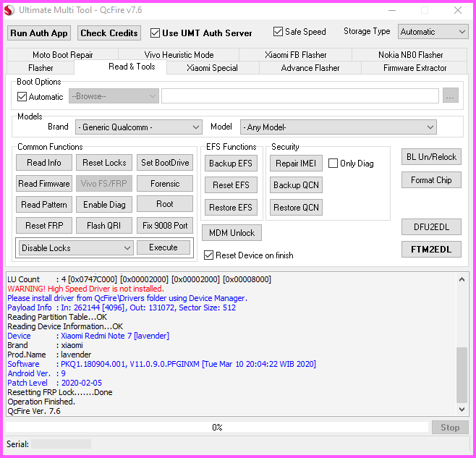This screenshot has height=458, width=476.
Task: Switch to Moto Boot Repair tab
Action: (x=62, y=55)
